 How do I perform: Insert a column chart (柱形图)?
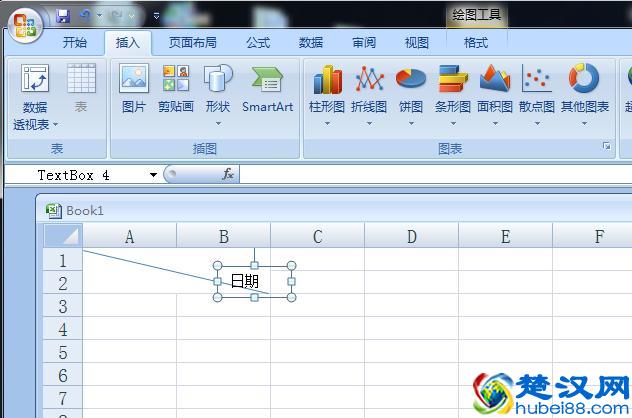click(327, 95)
